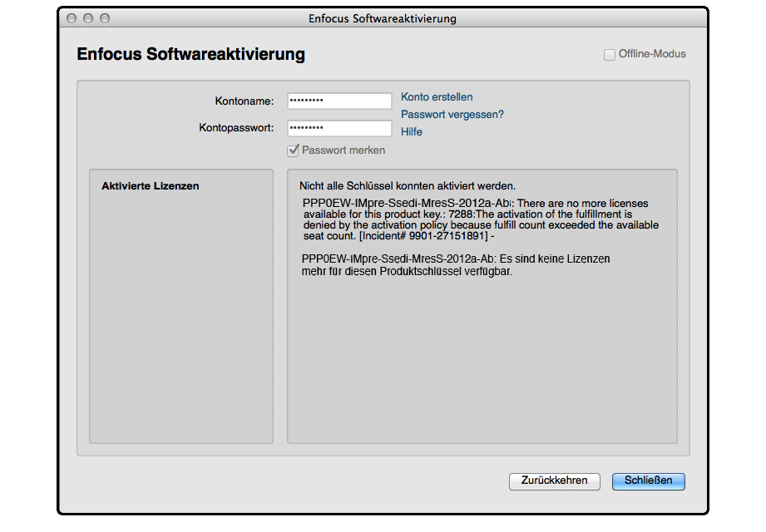
Task: Open the Konto erstellen link
Action: pos(437,97)
